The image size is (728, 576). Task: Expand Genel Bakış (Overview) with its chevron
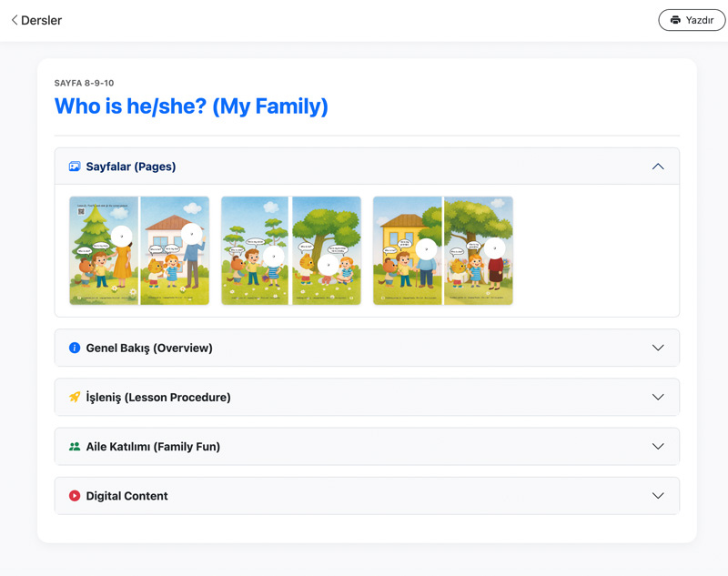(x=658, y=348)
